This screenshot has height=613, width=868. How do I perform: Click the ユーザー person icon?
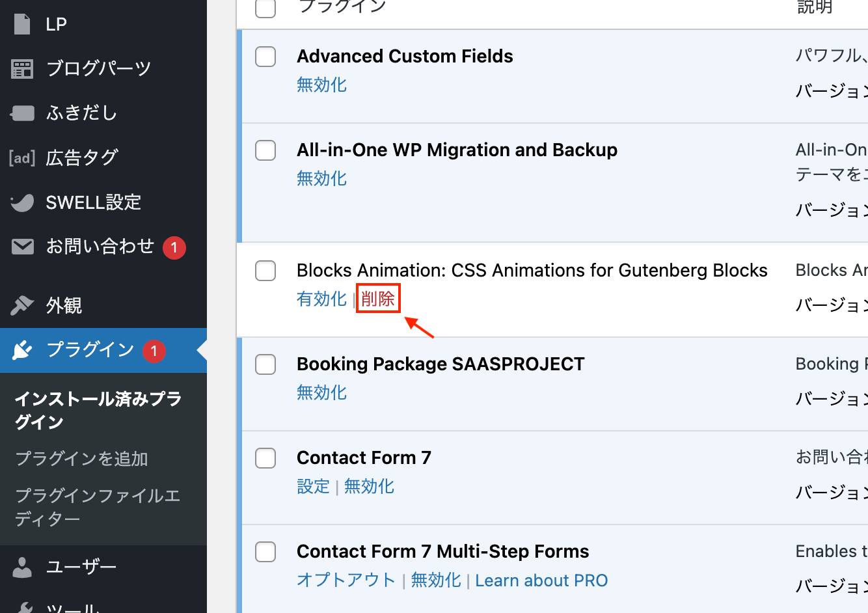22,567
